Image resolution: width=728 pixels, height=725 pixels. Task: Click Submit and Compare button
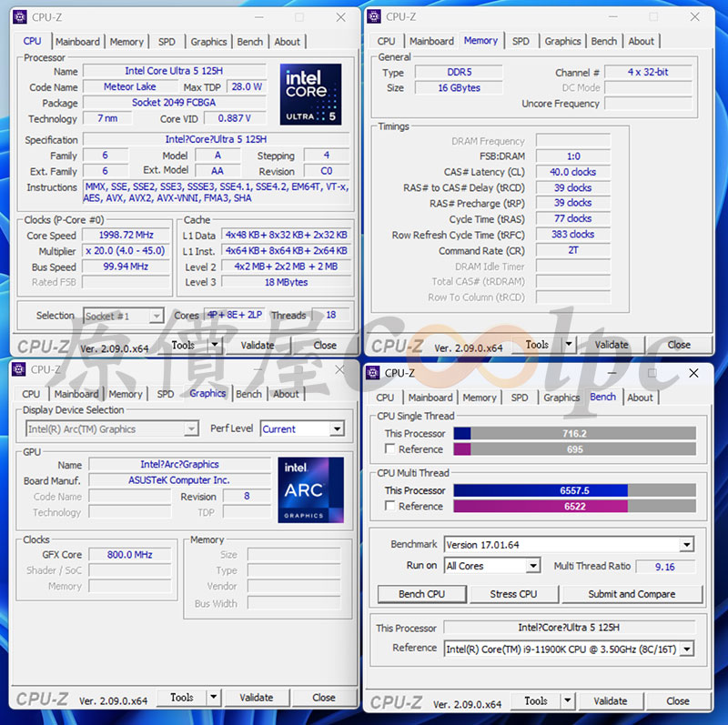tap(632, 594)
